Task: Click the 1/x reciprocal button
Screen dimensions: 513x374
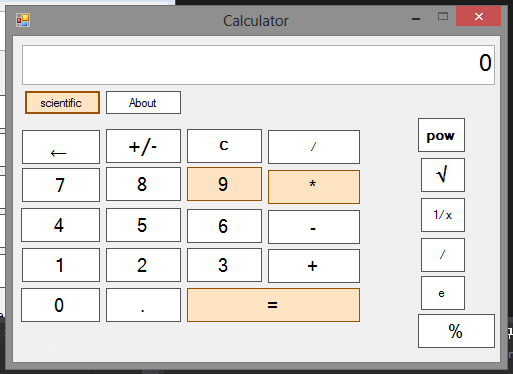Action: click(443, 215)
